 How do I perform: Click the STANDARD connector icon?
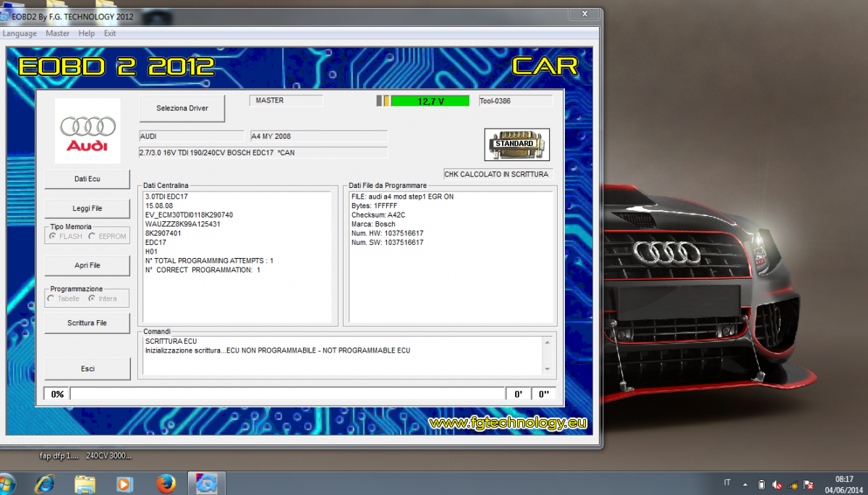[x=516, y=144]
